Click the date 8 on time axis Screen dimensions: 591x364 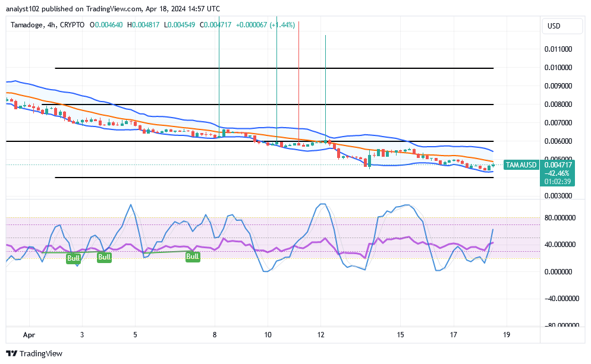pyautogui.click(x=215, y=335)
